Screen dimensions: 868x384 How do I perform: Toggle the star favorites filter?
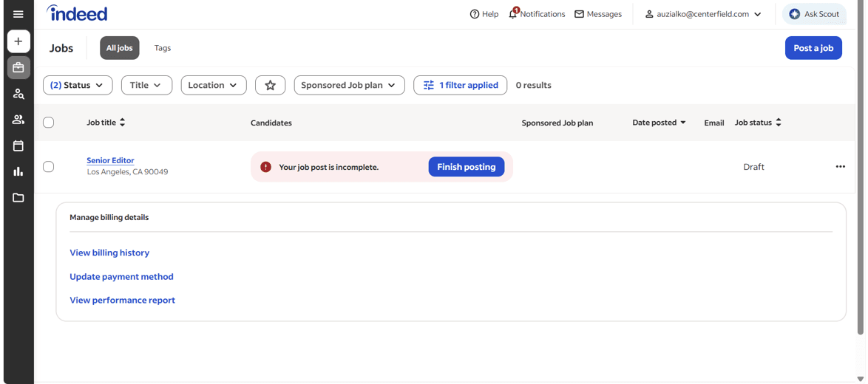(270, 85)
